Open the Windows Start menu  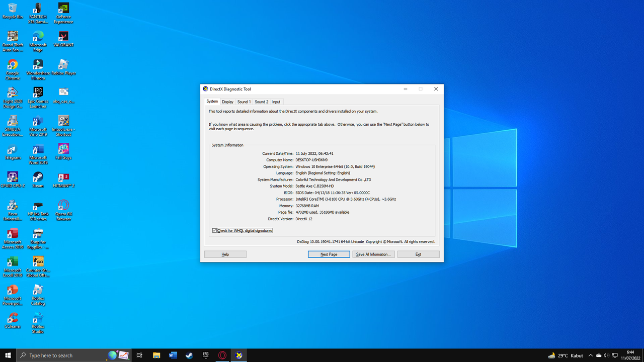8,355
